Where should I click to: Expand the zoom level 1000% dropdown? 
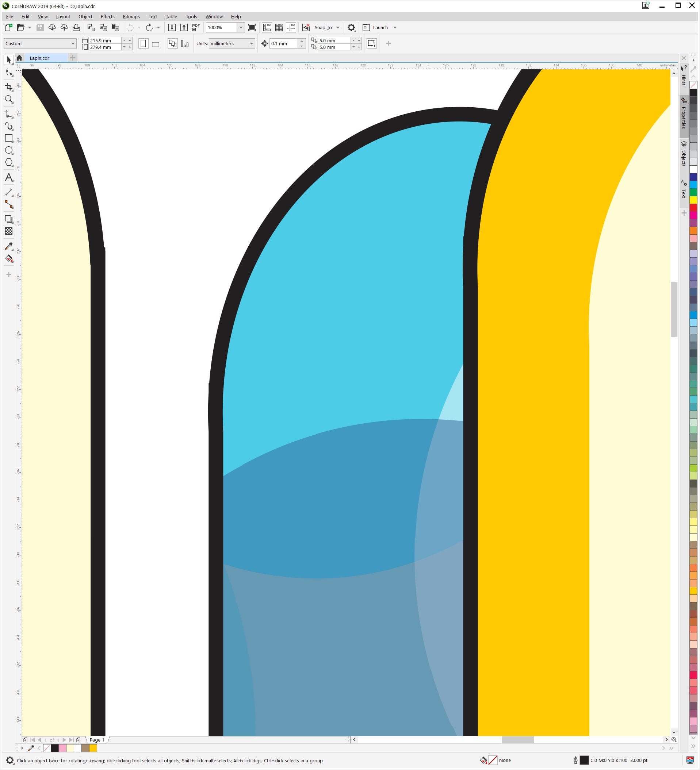pos(241,27)
